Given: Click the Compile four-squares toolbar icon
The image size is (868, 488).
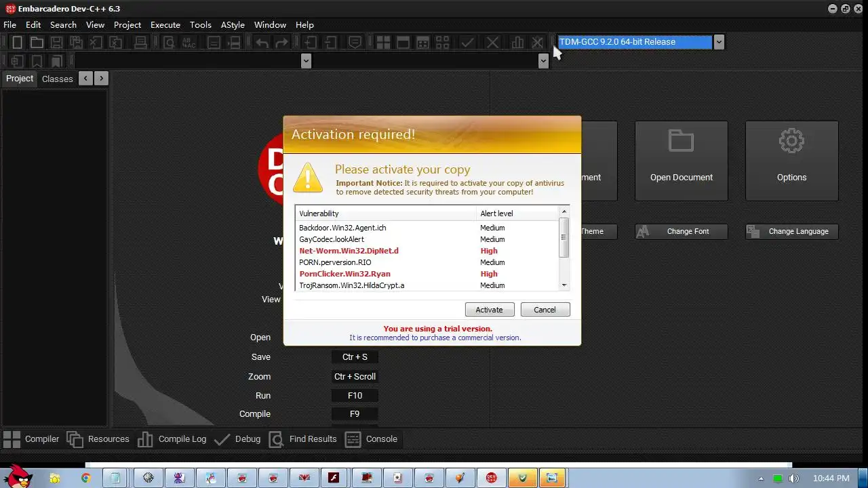Looking at the screenshot, I should (383, 42).
